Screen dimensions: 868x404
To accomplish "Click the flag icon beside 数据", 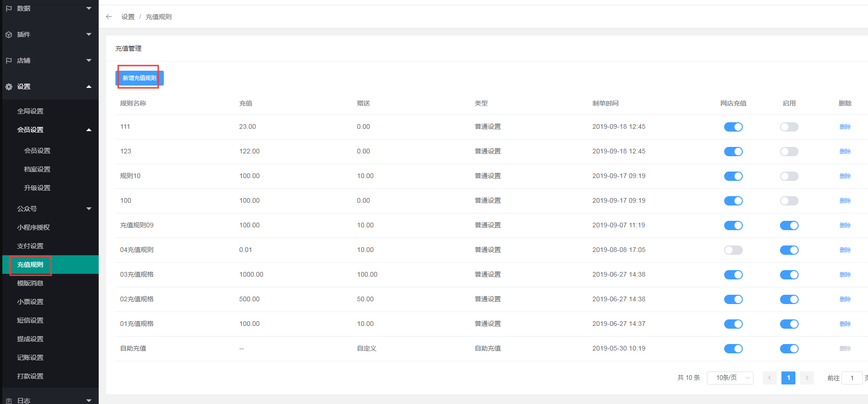I will point(9,8).
